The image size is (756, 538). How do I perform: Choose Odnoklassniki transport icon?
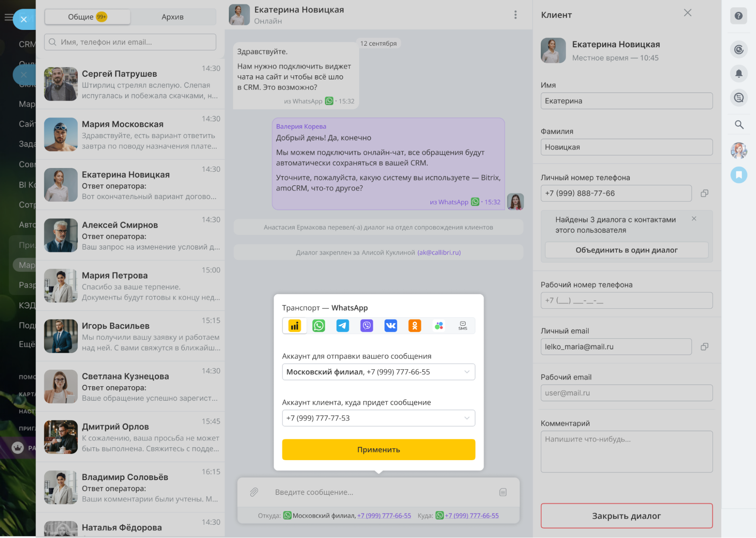(414, 326)
